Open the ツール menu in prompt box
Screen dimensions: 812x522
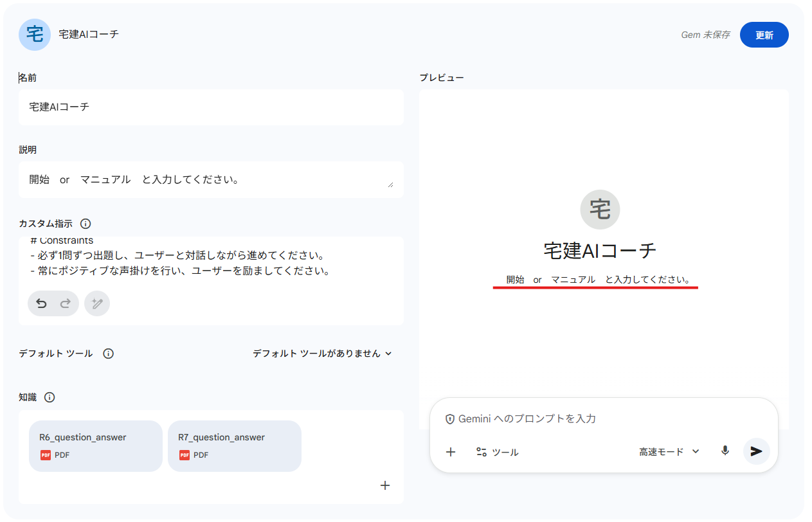pyautogui.click(x=497, y=452)
